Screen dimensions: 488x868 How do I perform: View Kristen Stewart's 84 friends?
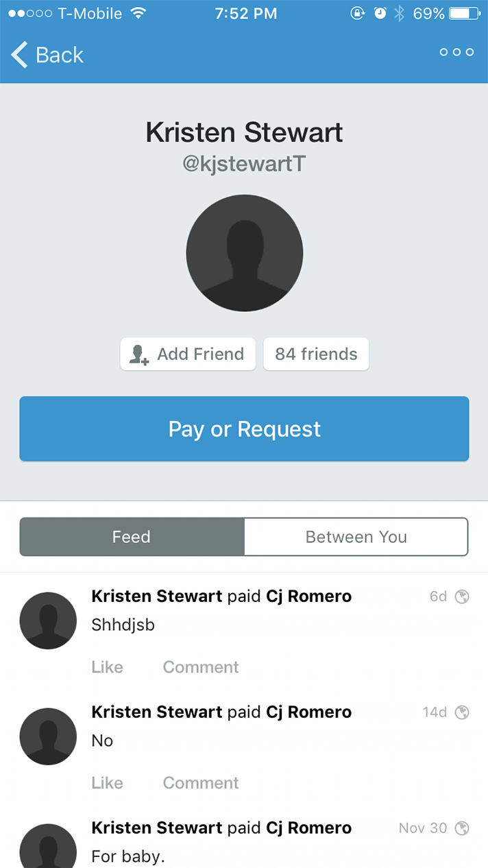[316, 354]
